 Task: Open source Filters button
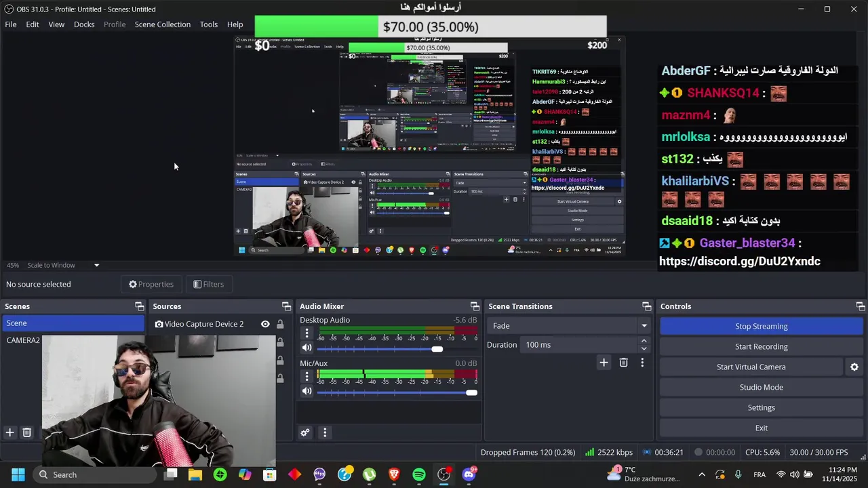pos(208,284)
